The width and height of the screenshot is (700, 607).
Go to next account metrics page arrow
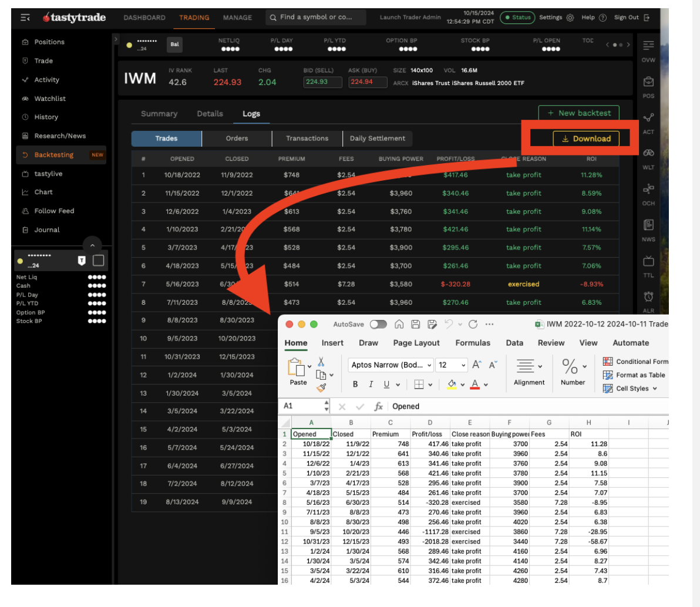[628, 45]
